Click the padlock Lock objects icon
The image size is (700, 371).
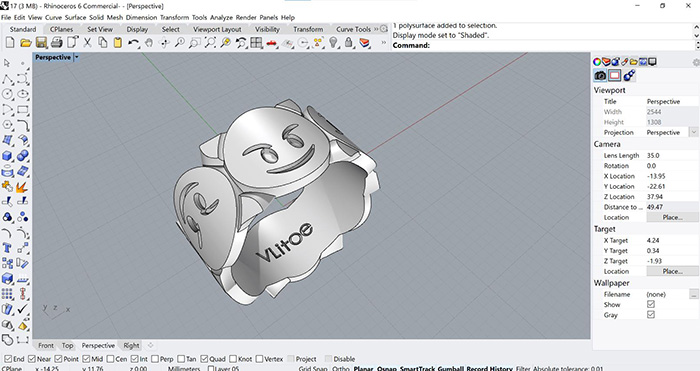349,43
